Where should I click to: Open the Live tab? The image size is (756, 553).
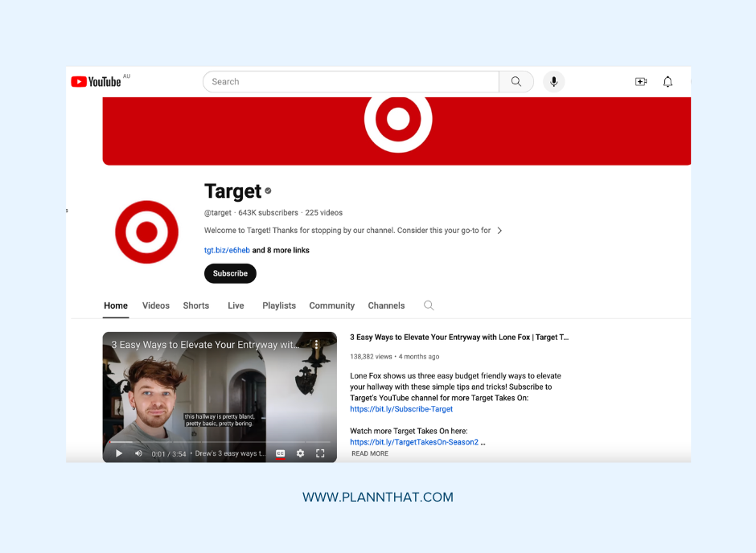(236, 305)
